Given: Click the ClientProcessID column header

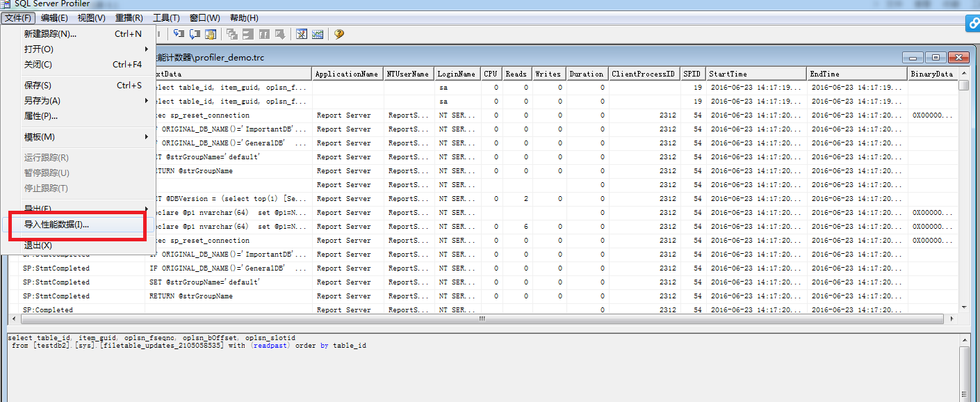Looking at the screenshot, I should [x=644, y=74].
